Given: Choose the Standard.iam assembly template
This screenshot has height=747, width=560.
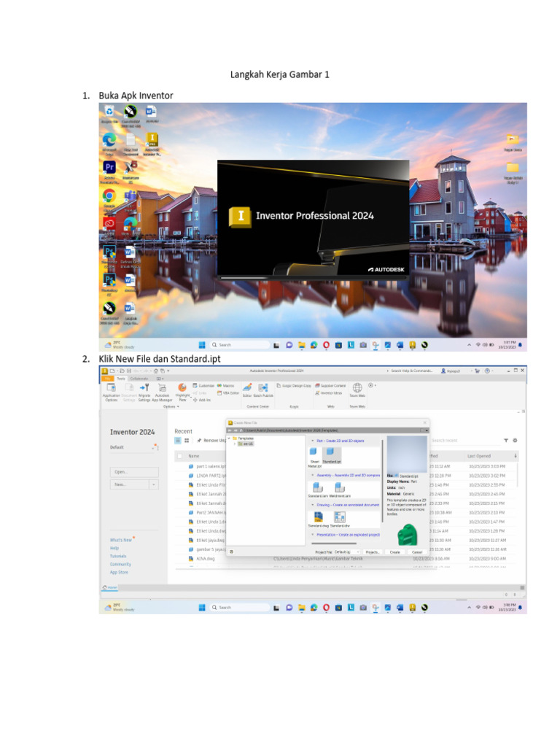Looking at the screenshot, I should [x=318, y=487].
